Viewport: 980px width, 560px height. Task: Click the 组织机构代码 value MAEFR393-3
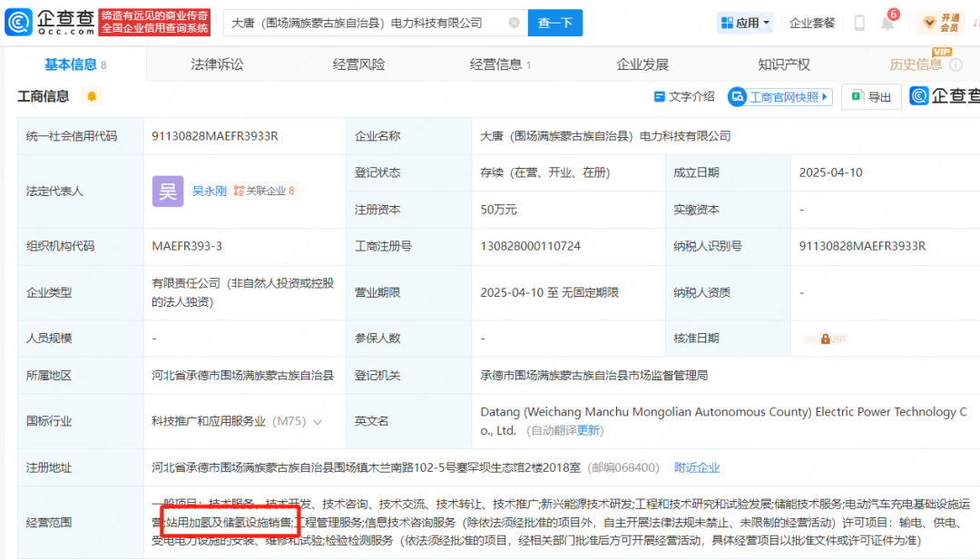187,246
